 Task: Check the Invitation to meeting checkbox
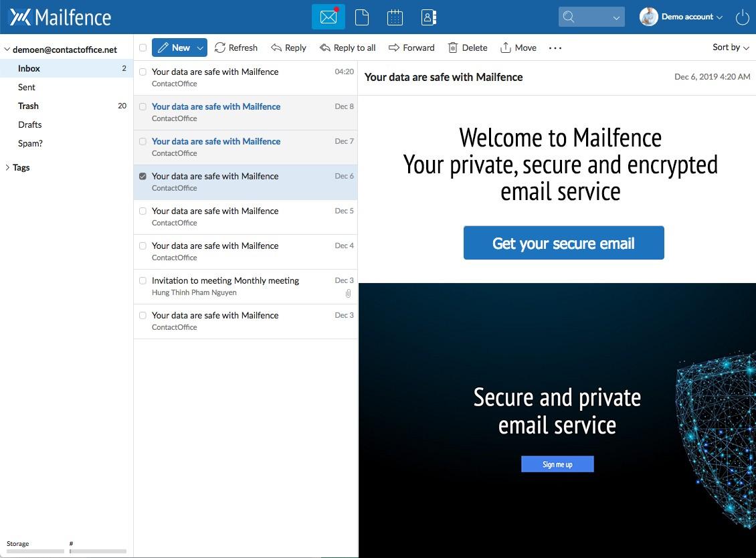pos(143,280)
